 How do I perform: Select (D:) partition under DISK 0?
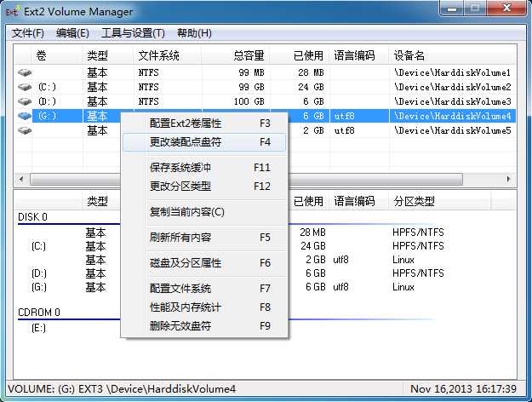(x=39, y=273)
